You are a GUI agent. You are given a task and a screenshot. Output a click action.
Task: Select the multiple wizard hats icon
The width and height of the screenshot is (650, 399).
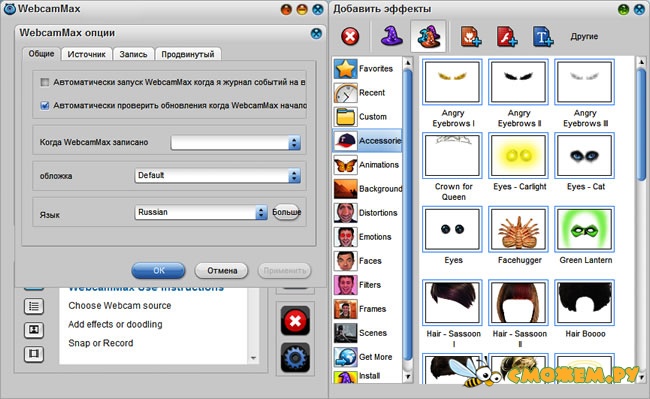click(429, 36)
